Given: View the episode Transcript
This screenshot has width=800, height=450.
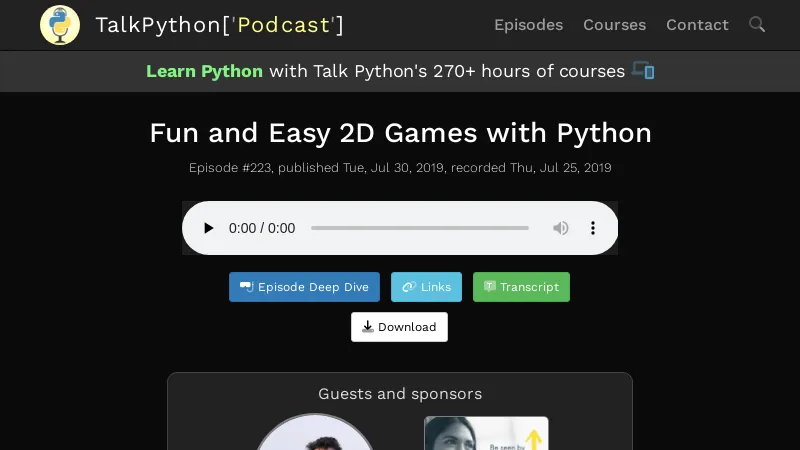Looking at the screenshot, I should click(521, 287).
